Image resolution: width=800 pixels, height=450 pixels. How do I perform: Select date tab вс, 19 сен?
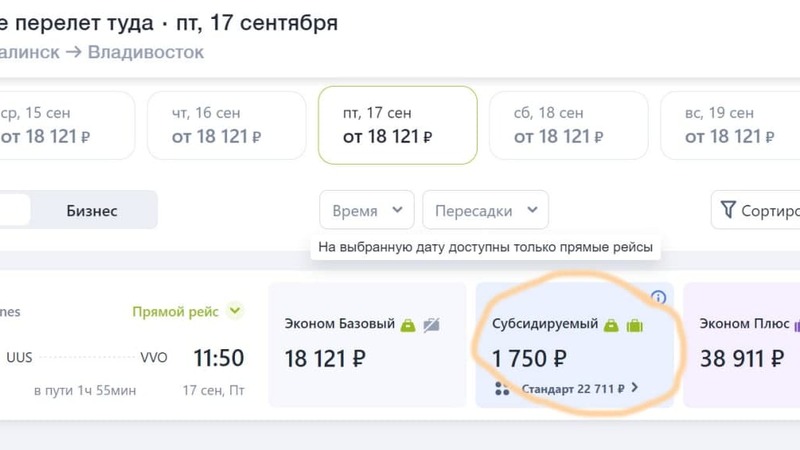point(731,126)
